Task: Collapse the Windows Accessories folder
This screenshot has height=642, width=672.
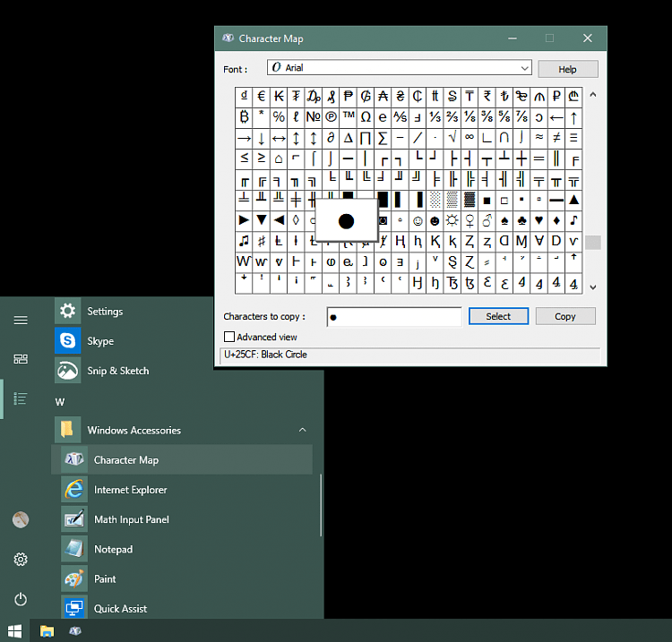Action: [x=303, y=430]
